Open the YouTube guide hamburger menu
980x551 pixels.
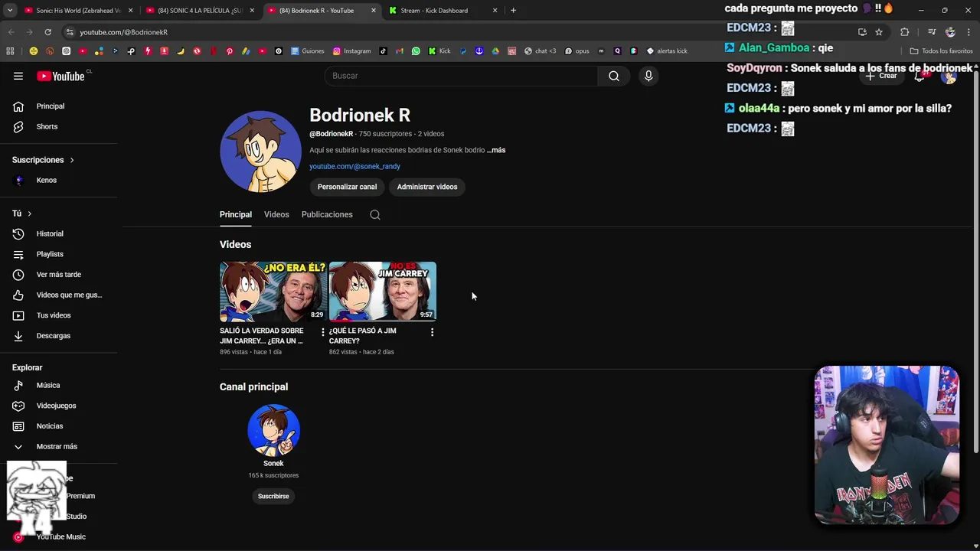tap(18, 76)
